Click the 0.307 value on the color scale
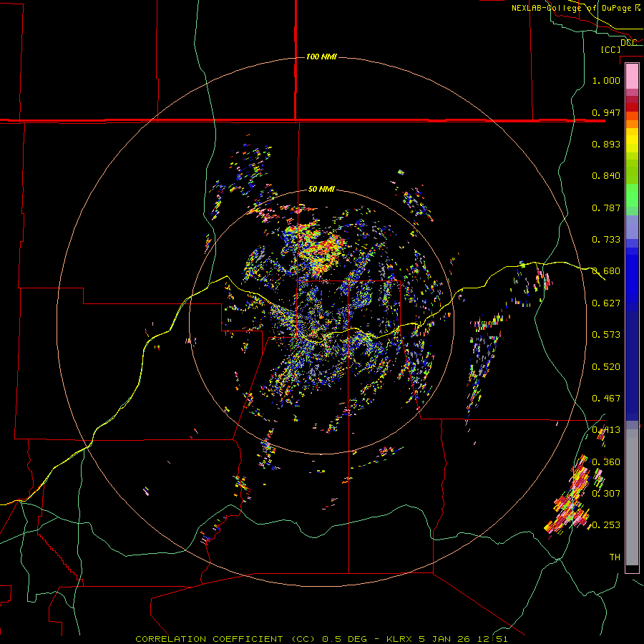This screenshot has width=644, height=644. coord(606,494)
